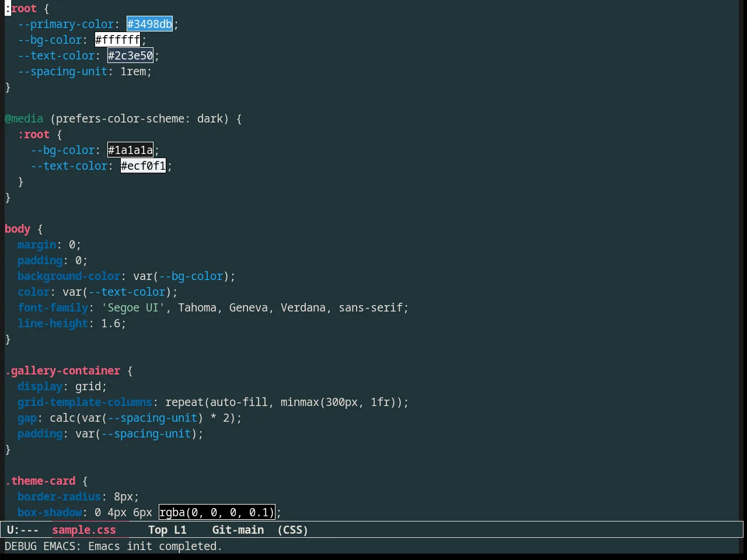Click the @media keyword
This screenshot has height=560, width=747.
(24, 118)
